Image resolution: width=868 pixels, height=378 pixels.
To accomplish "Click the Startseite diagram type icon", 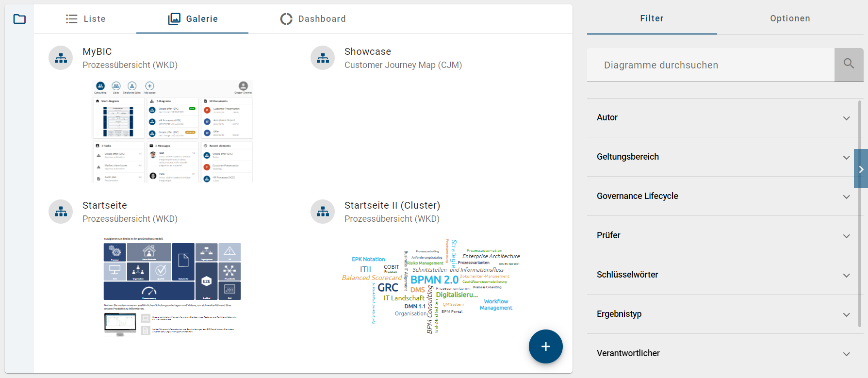I will (x=61, y=212).
